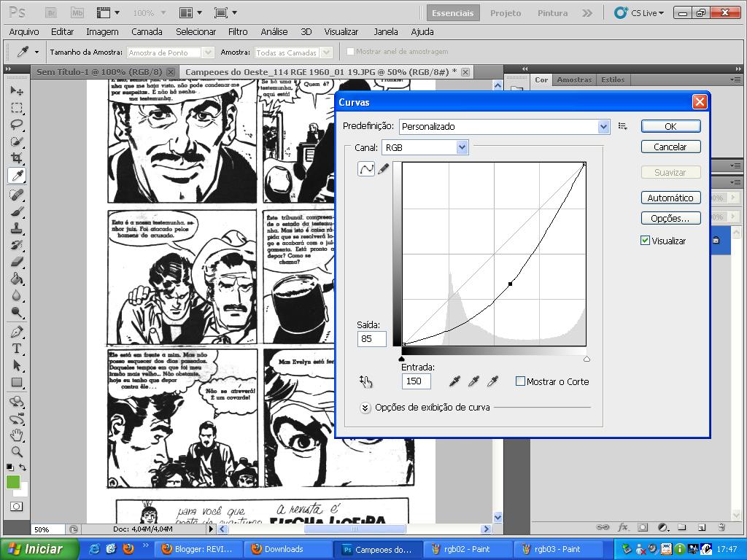This screenshot has width=747, height=560.
Task: Click the white point slider under curve
Action: [x=587, y=359]
